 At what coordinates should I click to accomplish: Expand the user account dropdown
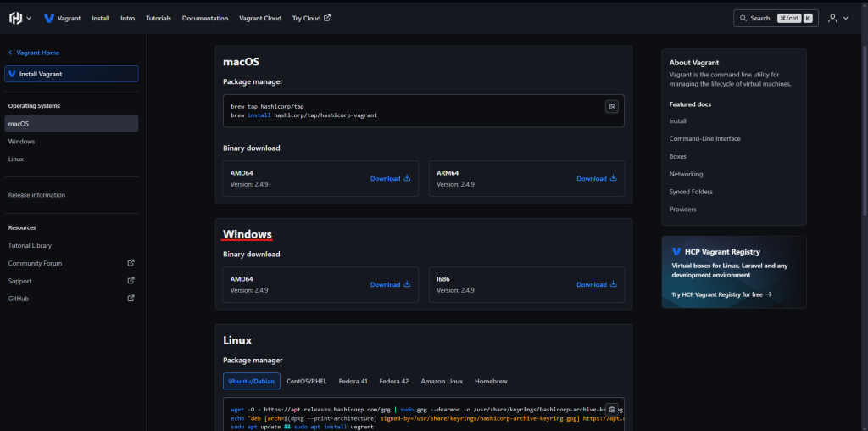tap(837, 18)
